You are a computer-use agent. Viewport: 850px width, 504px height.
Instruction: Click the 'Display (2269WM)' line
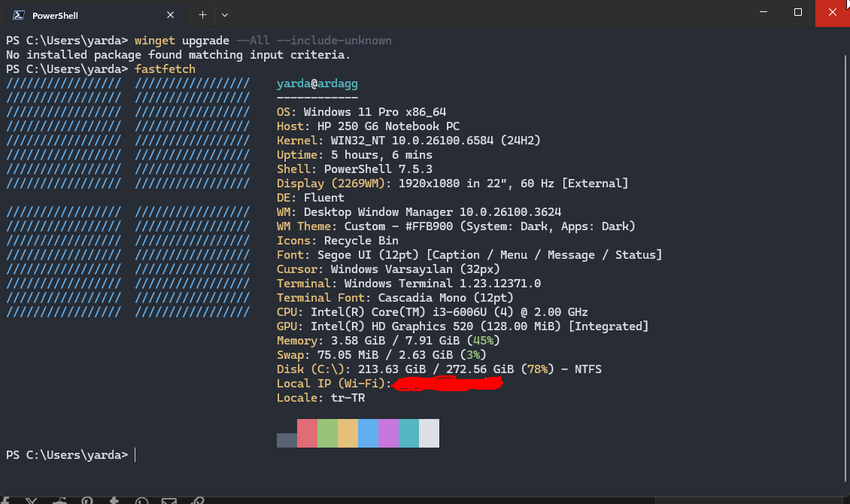pos(452,184)
